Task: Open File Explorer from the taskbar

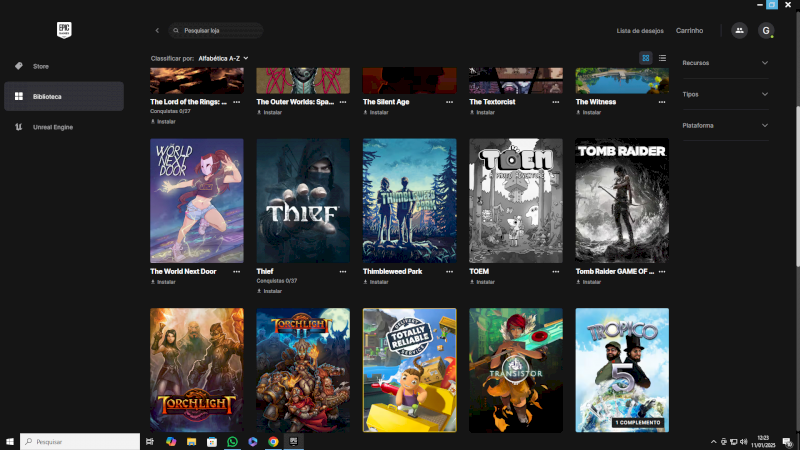Action: [x=191, y=441]
